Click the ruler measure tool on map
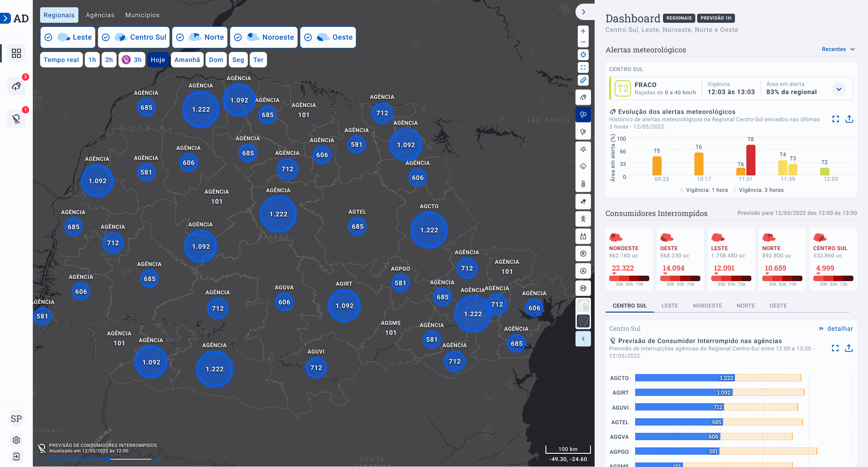Screen dimensions: 868x467 [x=583, y=80]
